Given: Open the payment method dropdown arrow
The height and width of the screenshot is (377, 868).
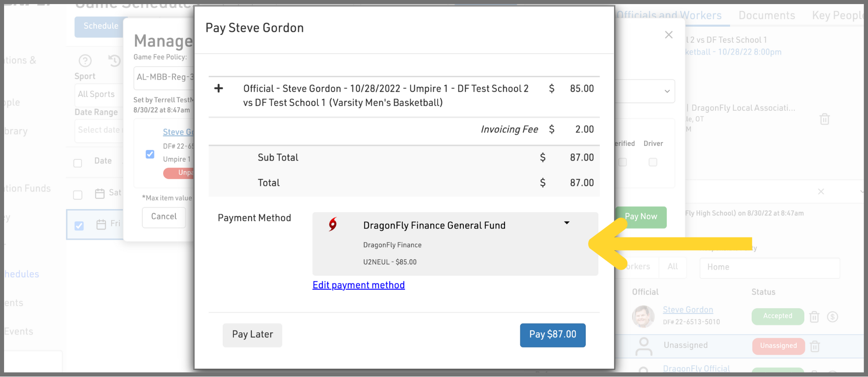Looking at the screenshot, I should pos(566,223).
